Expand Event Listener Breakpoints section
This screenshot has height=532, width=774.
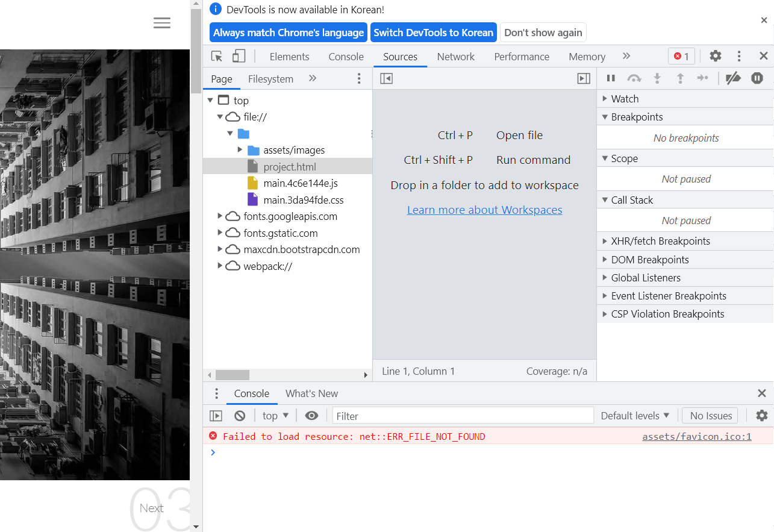(x=685, y=296)
